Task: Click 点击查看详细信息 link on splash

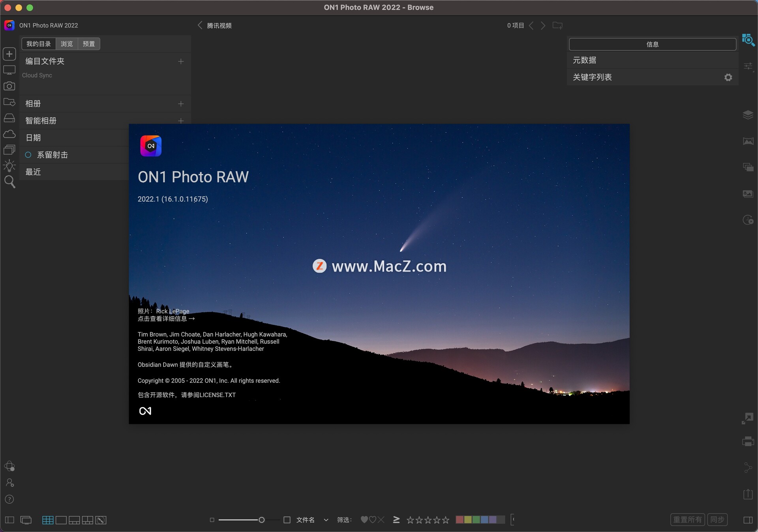Action: pos(166,318)
